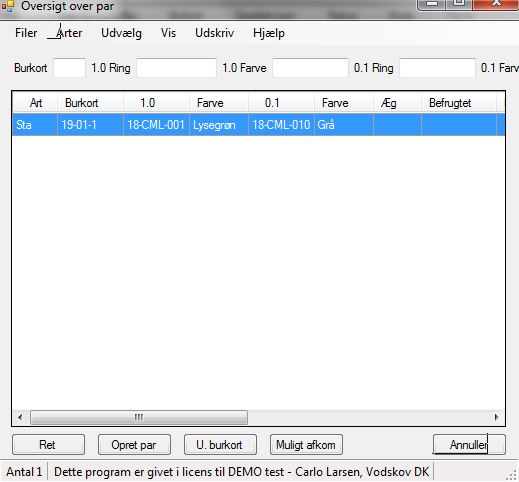Open the Filer menu
The width and height of the screenshot is (519, 482).
pyautogui.click(x=26, y=33)
